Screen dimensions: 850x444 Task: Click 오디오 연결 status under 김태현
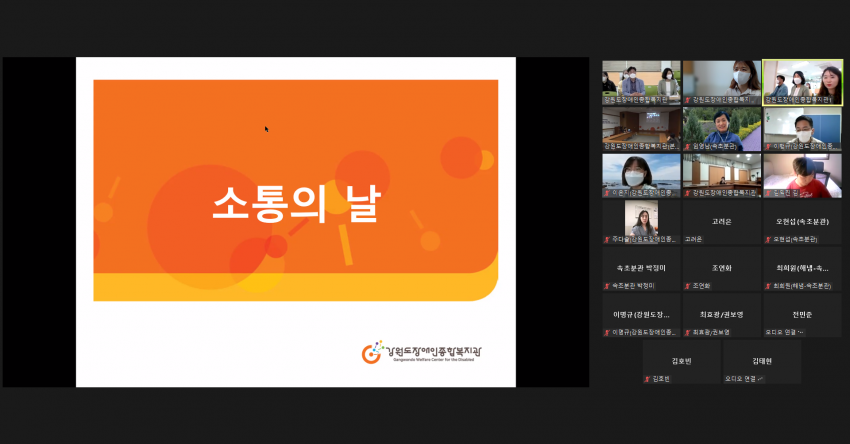[744, 379]
